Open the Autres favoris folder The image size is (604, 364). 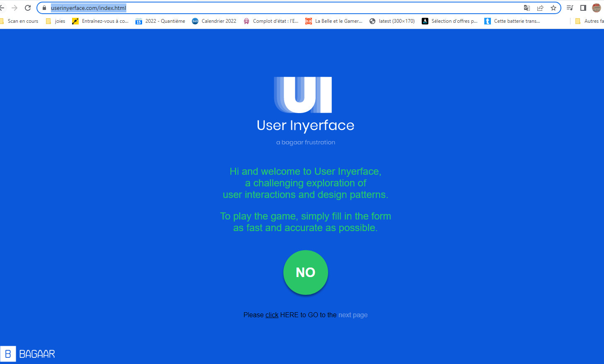(590, 21)
